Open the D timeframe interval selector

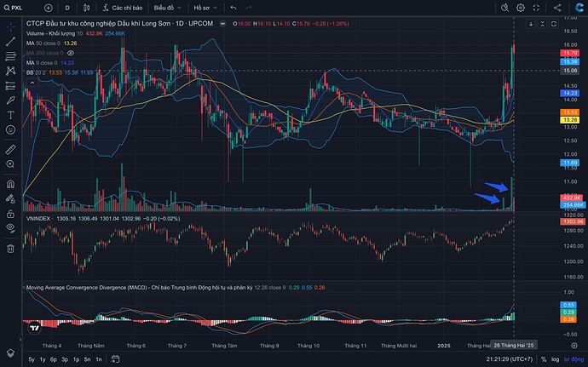[x=66, y=7]
